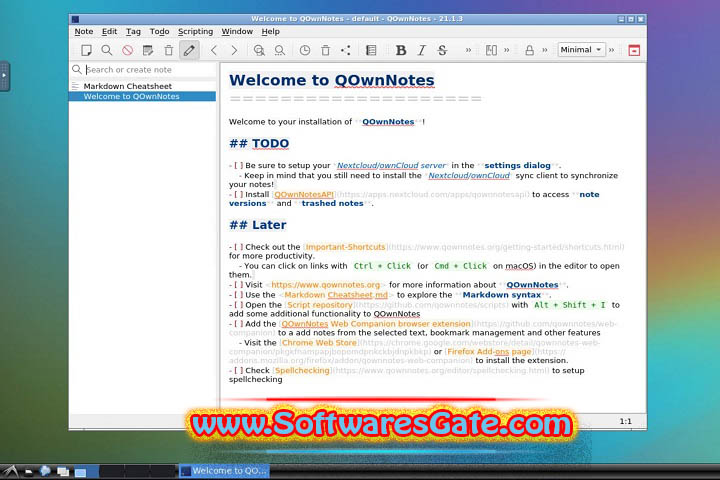Click the split panels toolbar icon
The image size is (720, 480).
point(491,50)
